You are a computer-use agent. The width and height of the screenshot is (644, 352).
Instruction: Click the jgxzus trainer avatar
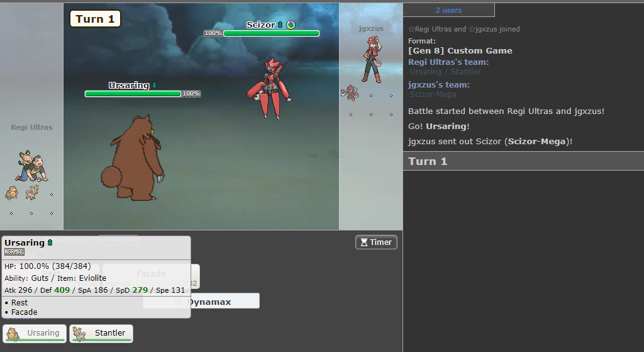[372, 60]
